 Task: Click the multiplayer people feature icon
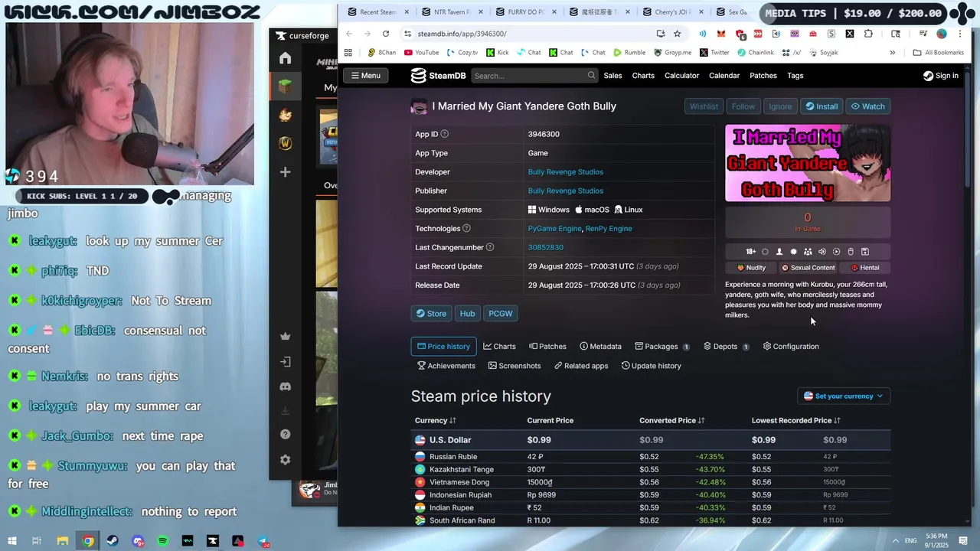pos(808,252)
